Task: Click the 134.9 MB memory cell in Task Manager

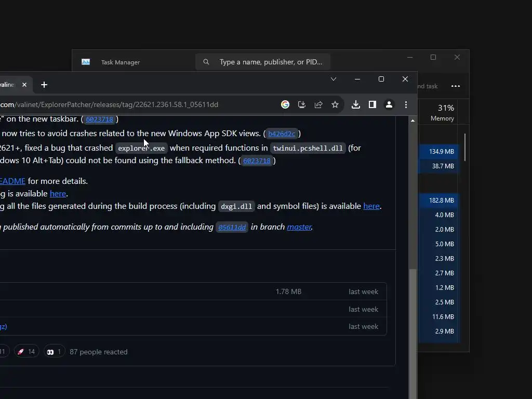Action: [438, 152]
